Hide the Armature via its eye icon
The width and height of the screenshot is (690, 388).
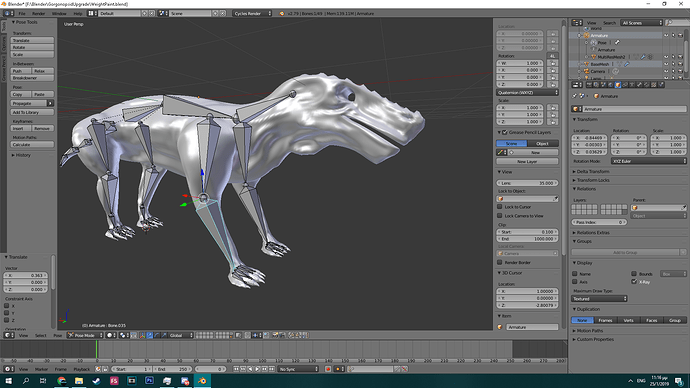666,35
